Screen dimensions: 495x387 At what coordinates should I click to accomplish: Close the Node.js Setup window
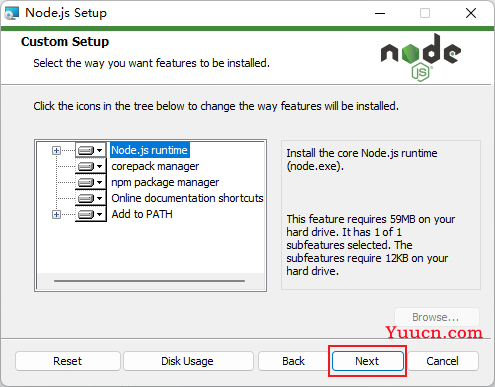click(x=471, y=13)
